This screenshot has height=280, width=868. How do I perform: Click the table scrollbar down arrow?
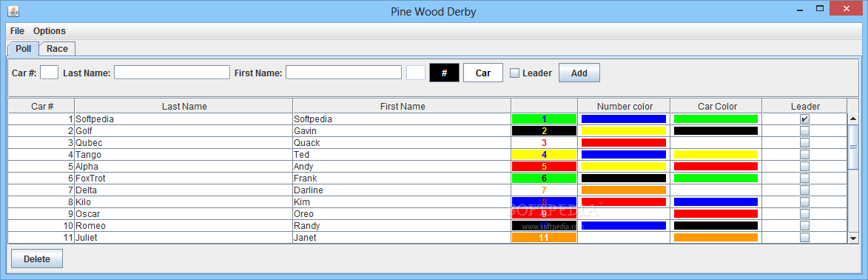coord(853,238)
